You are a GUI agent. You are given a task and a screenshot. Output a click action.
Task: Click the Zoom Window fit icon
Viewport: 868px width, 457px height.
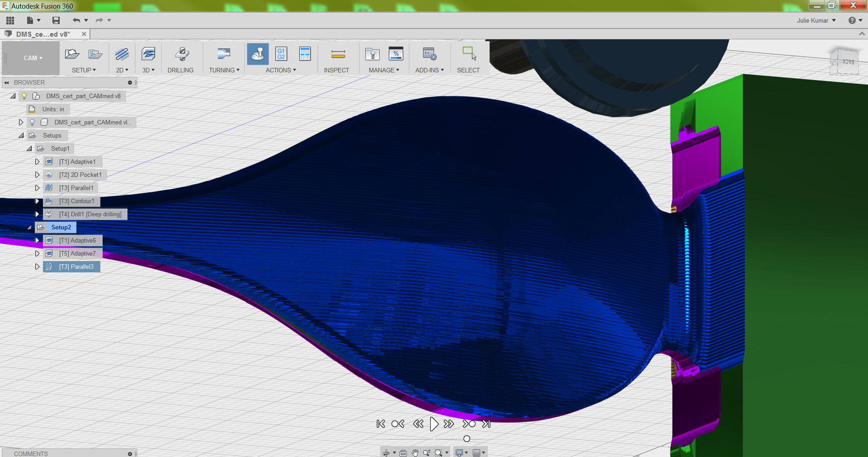[x=438, y=452]
